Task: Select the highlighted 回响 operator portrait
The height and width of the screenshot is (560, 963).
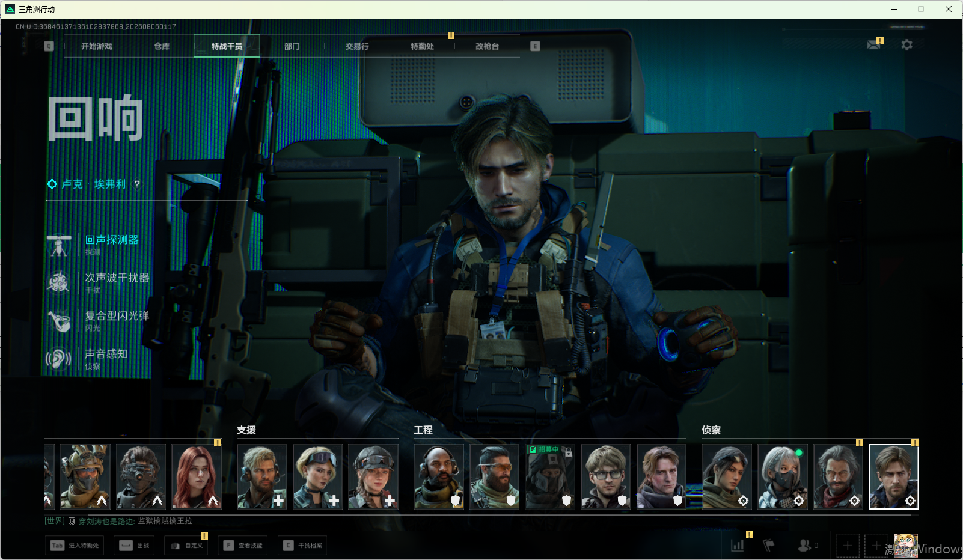Action: point(894,476)
